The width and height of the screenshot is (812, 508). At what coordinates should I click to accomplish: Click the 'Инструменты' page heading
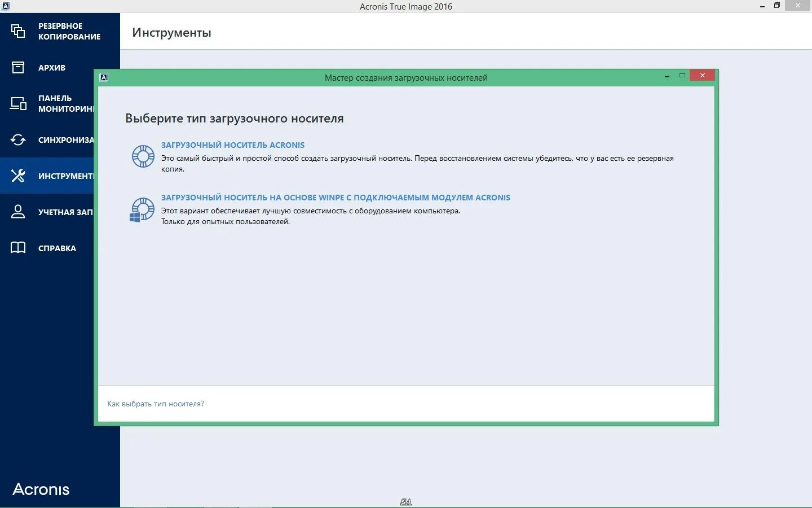[171, 33]
